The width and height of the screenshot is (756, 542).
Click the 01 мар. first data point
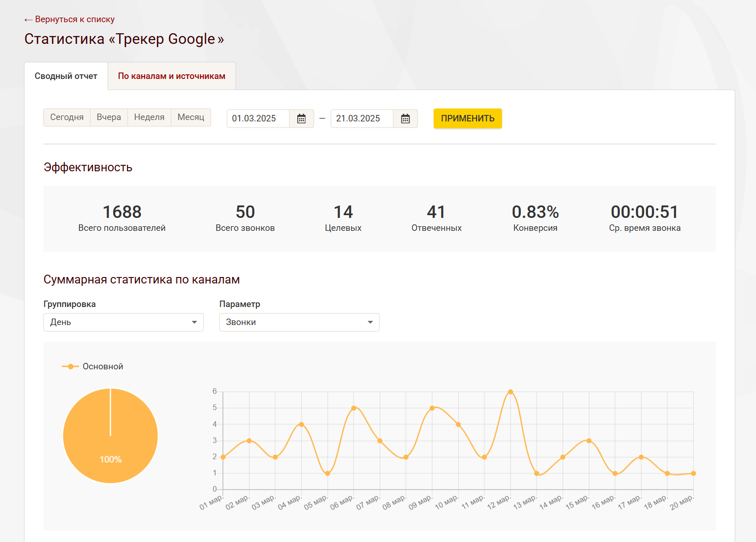tap(223, 457)
